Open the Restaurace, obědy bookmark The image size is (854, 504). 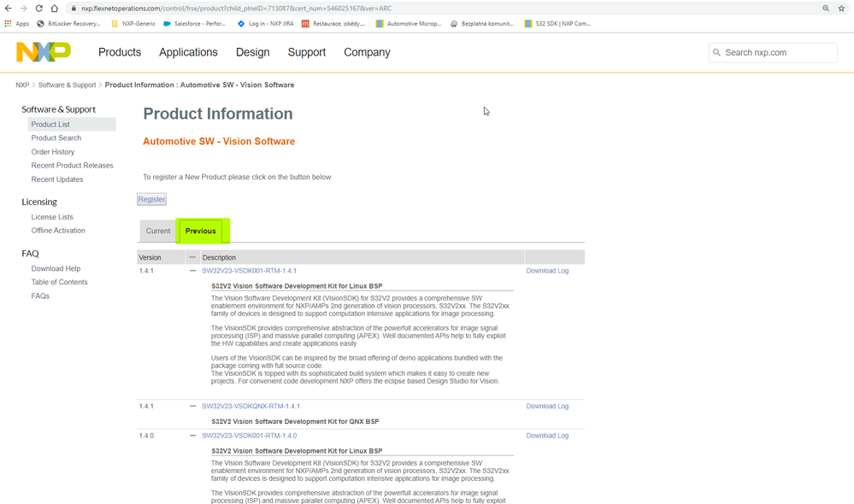333,23
